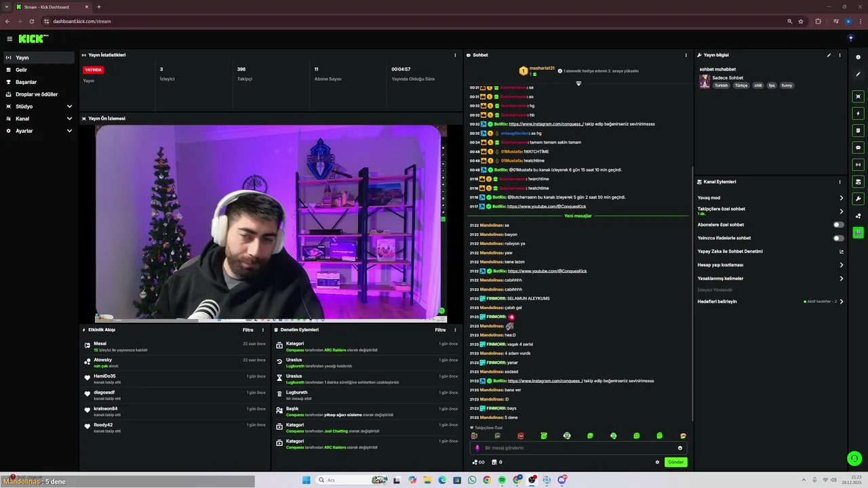Viewport: 868px width, 488px height.
Task: Click the Gönder send button
Action: [x=676, y=462]
